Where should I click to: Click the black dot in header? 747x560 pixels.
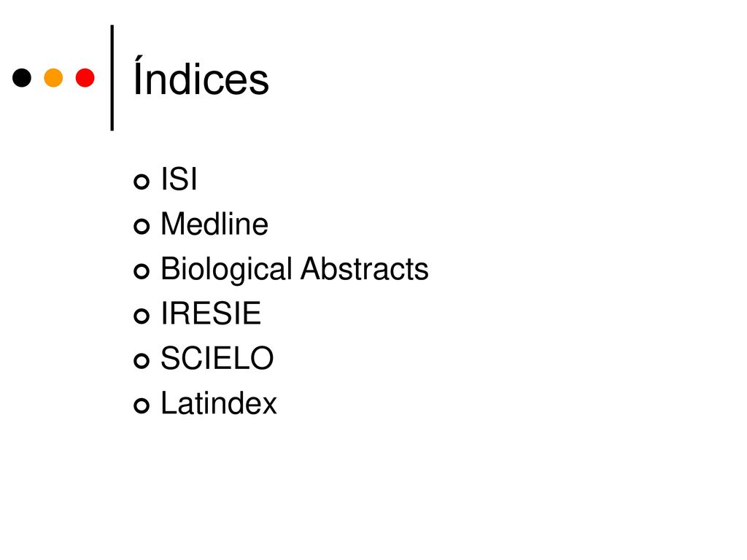(x=22, y=77)
